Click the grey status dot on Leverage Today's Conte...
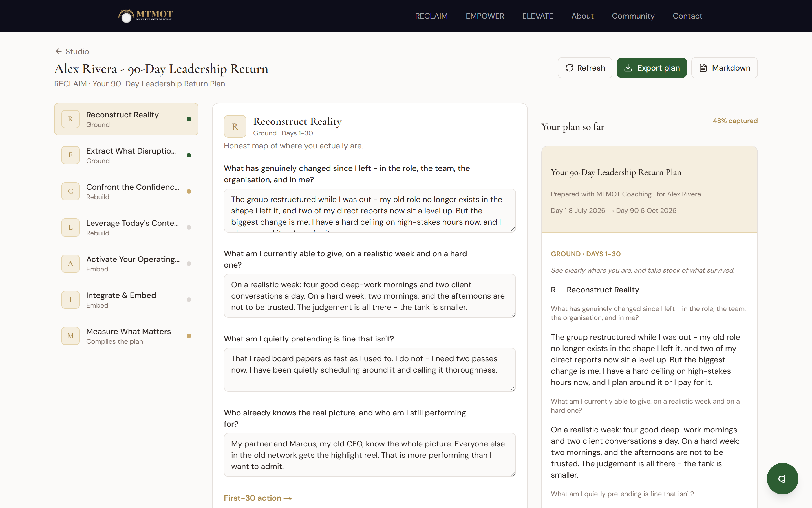The image size is (812, 508). (189, 227)
